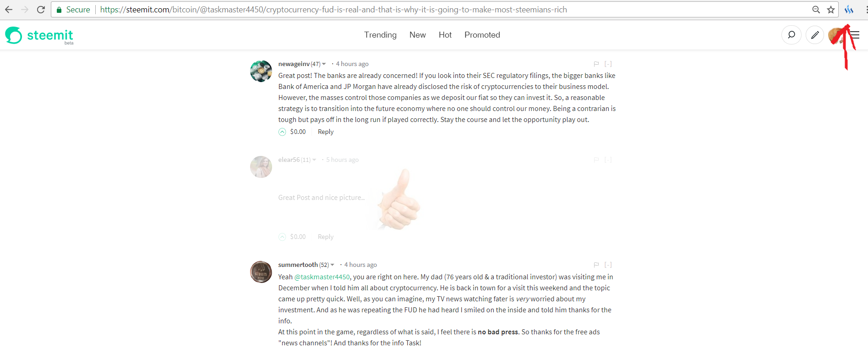The width and height of the screenshot is (868, 349).
Task: Click the browser reload icon
Action: 41,10
